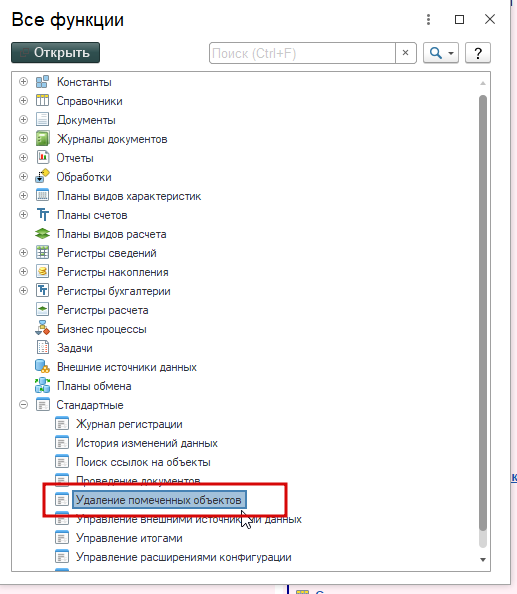This screenshot has height=594, width=517.
Task: Click the Планы видов характеристик icon
Action: point(42,196)
